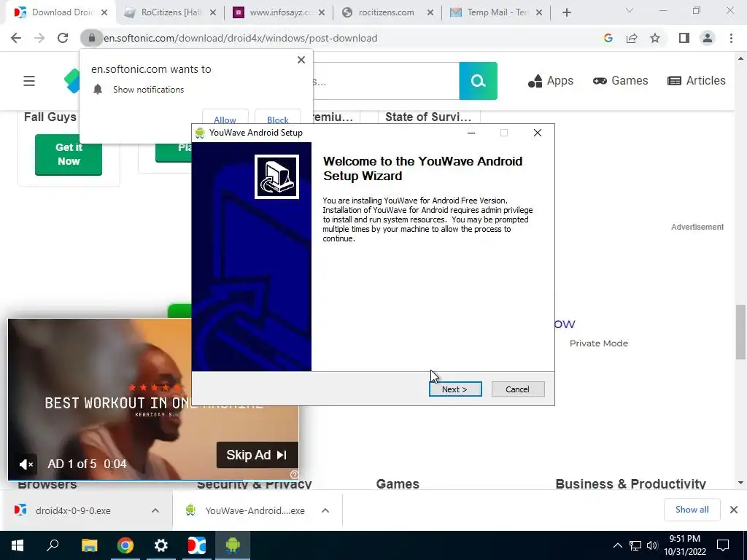747x560 pixels.
Task: Open Chrome from the taskbar
Action: [x=125, y=545]
